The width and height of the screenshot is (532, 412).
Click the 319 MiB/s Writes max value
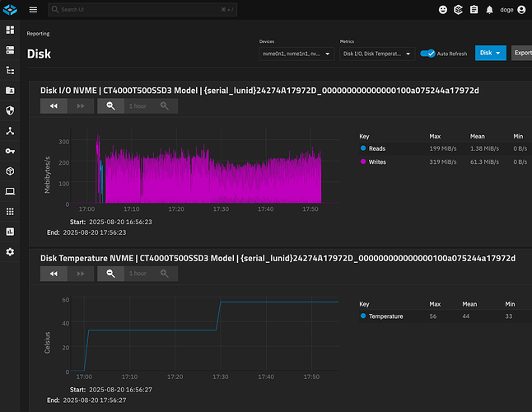[x=443, y=162]
